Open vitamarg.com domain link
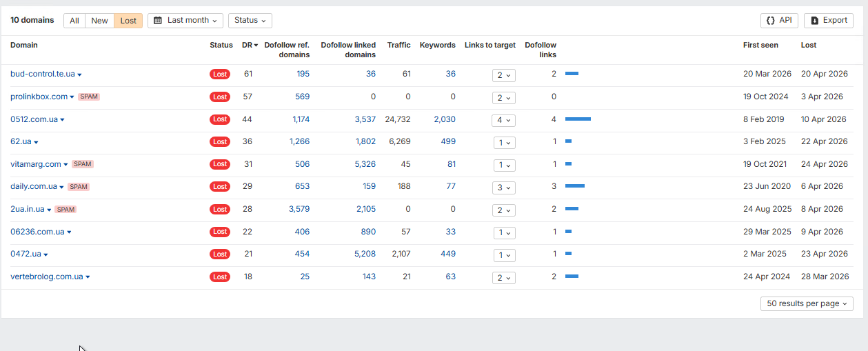This screenshot has height=351, width=868. [x=36, y=164]
